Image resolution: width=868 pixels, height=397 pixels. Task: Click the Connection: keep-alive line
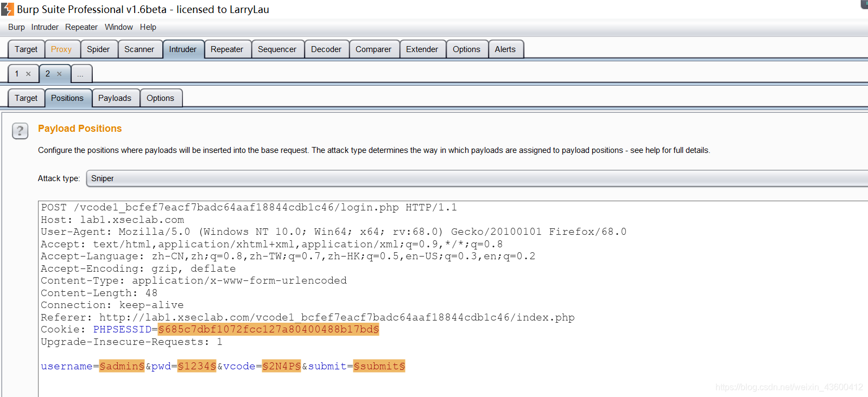112,305
